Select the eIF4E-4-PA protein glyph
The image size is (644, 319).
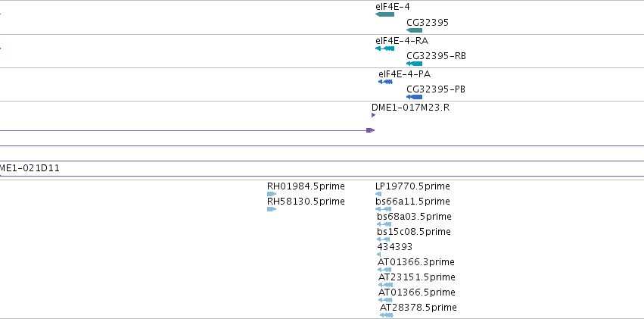point(386,82)
